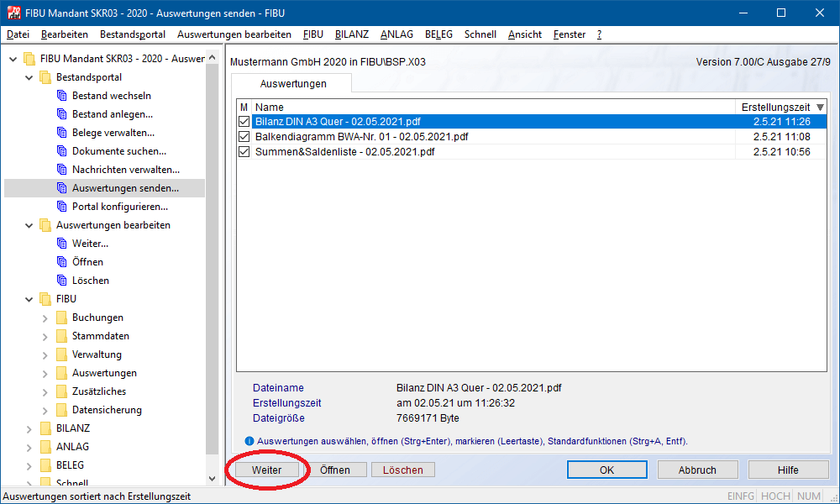The width and height of the screenshot is (840, 504).
Task: Click the Portal konfigurieren document icon
Action: click(x=61, y=207)
